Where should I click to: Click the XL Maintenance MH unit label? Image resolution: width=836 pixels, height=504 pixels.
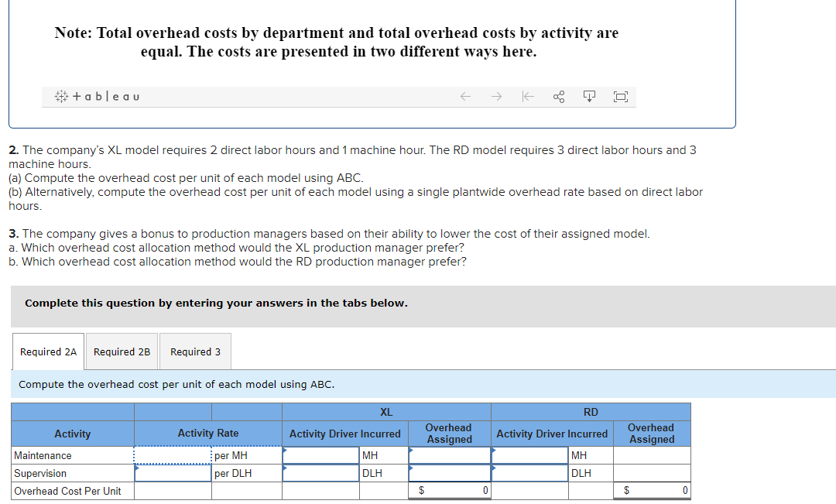tap(370, 455)
